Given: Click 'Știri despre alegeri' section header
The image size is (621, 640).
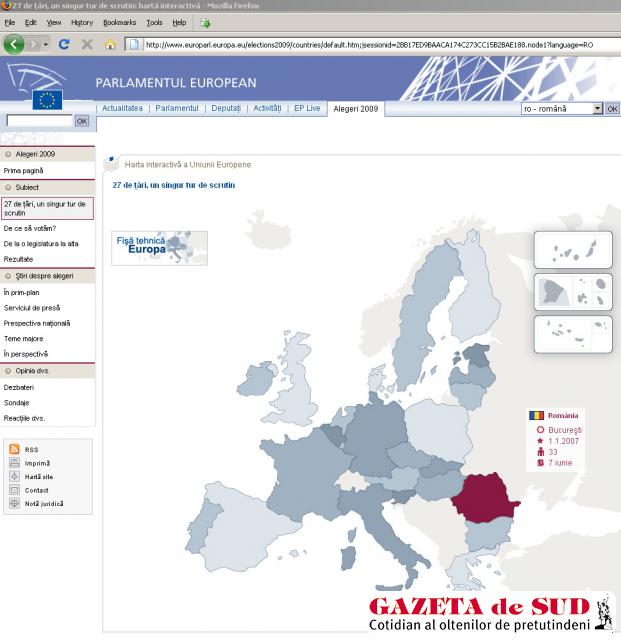Looking at the screenshot, I should tap(47, 276).
